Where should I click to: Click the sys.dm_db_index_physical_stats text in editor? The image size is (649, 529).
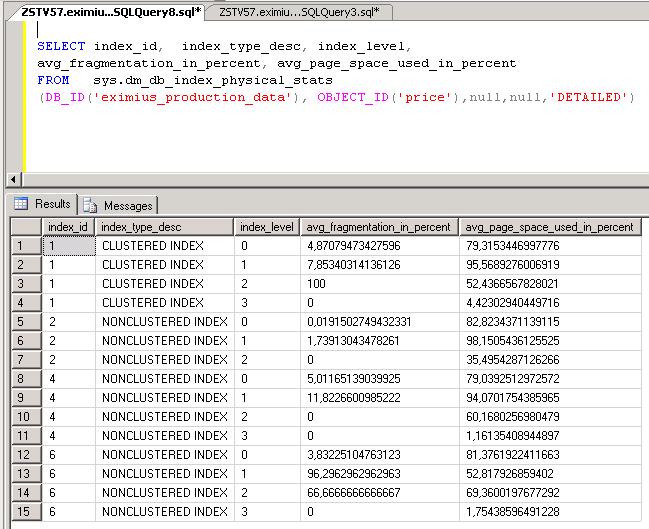(186, 80)
